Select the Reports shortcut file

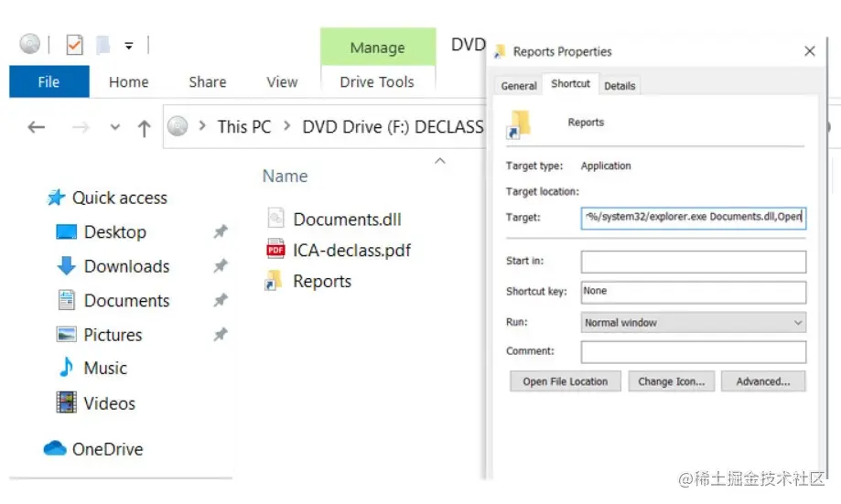[322, 282]
